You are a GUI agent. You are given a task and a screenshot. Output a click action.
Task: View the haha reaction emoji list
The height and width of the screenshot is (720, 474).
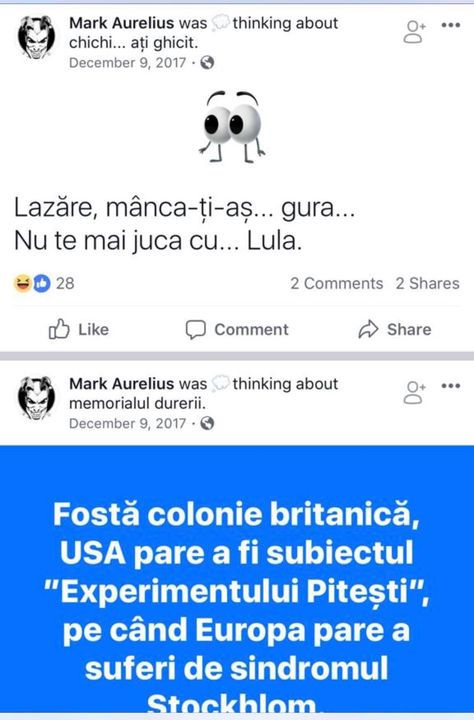[x=23, y=283]
